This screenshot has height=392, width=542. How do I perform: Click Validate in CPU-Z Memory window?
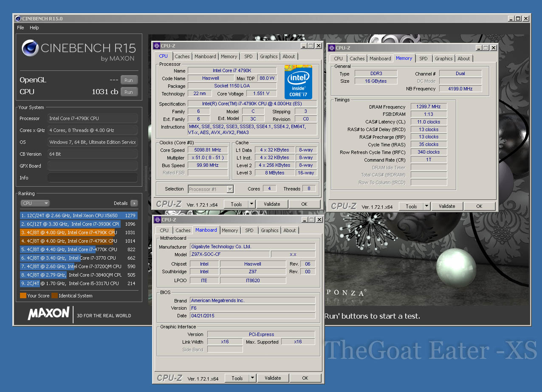[447, 206]
